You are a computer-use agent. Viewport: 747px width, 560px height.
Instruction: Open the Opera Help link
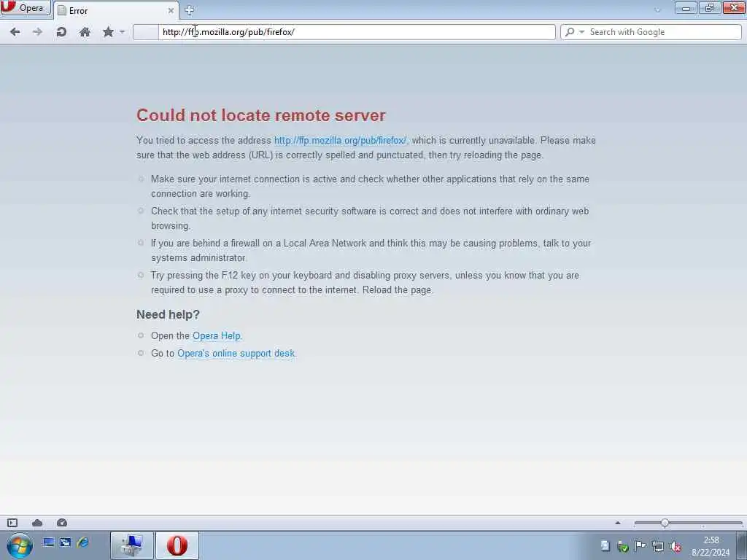click(x=216, y=335)
